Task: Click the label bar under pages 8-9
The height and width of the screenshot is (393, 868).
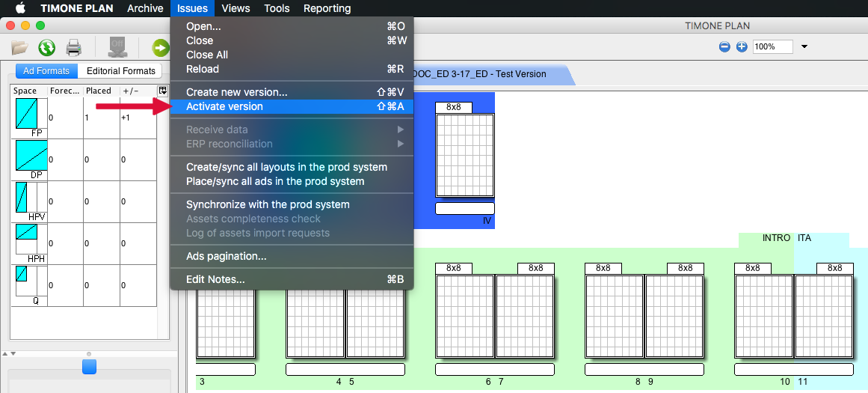Action: pyautogui.click(x=644, y=370)
